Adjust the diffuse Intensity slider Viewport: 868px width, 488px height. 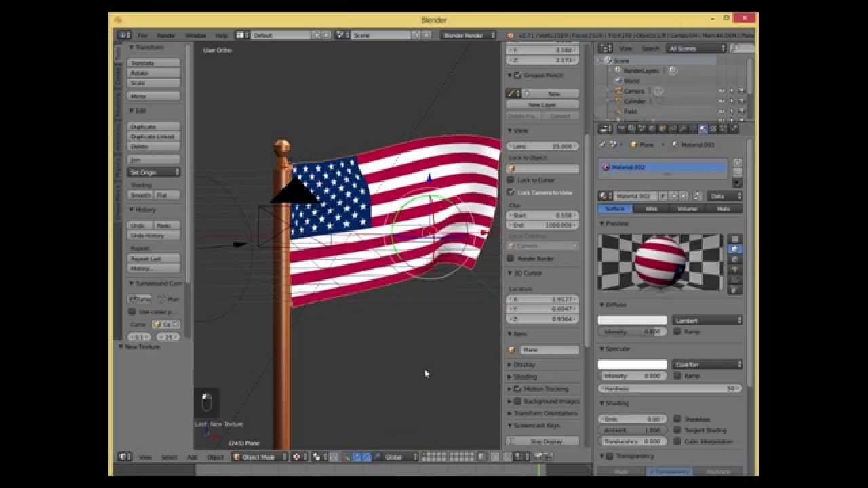pos(632,332)
